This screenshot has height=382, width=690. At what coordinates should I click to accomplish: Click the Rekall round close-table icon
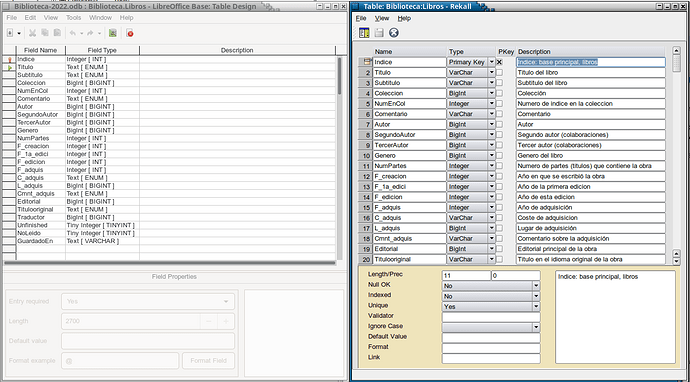(x=394, y=33)
